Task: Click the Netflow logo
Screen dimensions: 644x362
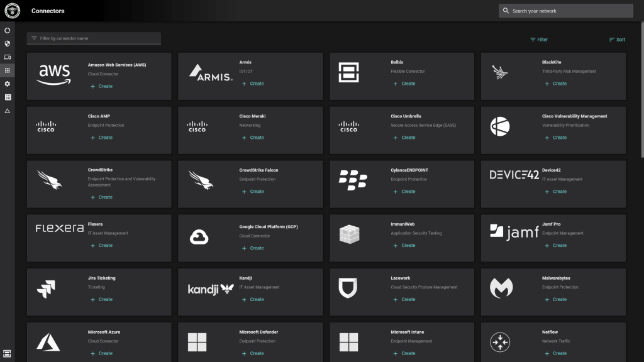Action: click(500, 342)
